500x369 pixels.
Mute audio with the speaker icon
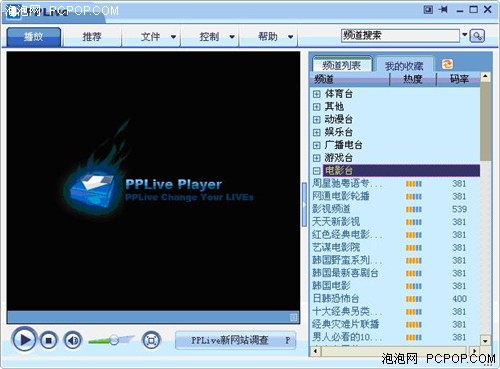tap(73, 340)
